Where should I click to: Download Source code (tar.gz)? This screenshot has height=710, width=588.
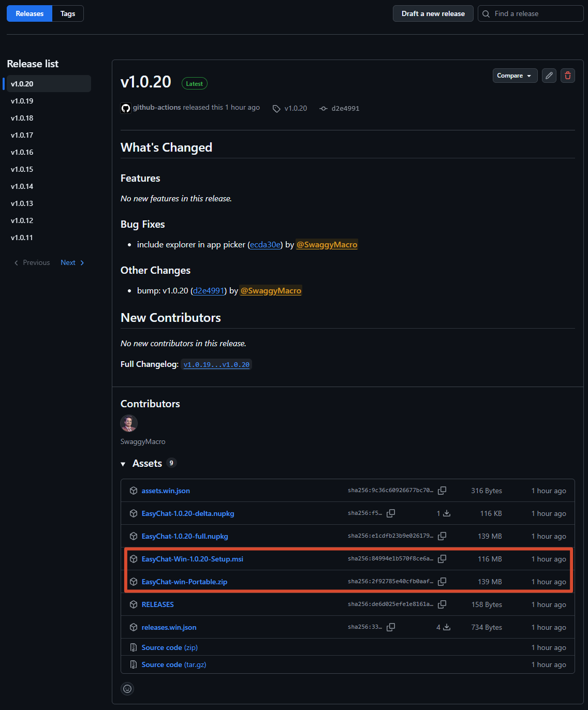[x=174, y=664]
